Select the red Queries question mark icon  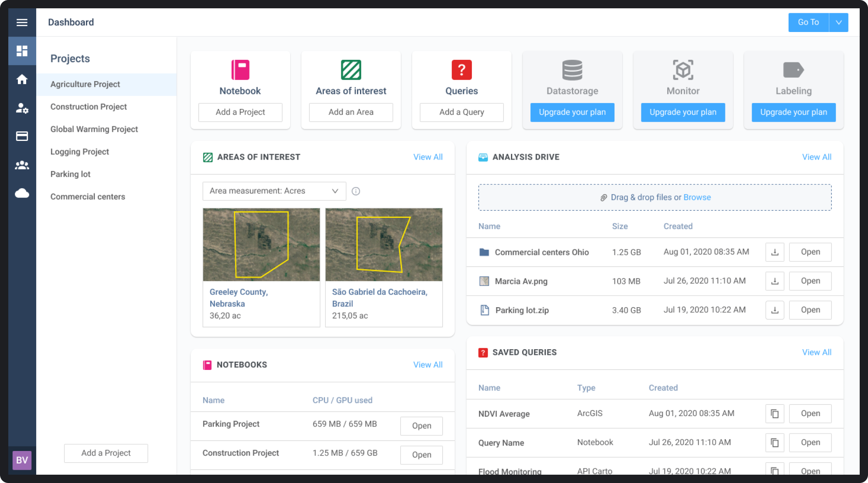(x=461, y=69)
